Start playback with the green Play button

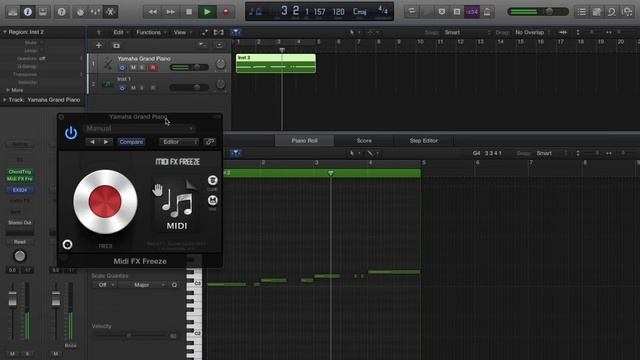(x=207, y=12)
